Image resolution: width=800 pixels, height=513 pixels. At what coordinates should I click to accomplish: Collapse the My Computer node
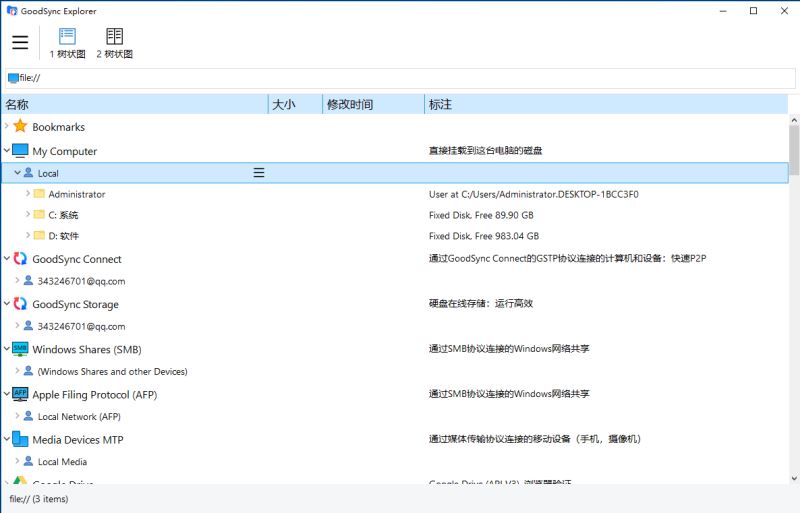pos(7,150)
